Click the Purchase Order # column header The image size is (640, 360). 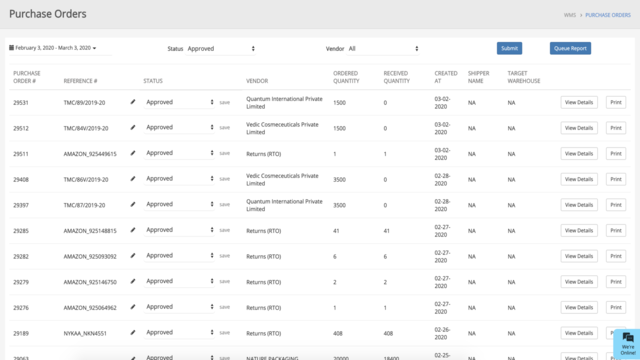click(x=27, y=77)
